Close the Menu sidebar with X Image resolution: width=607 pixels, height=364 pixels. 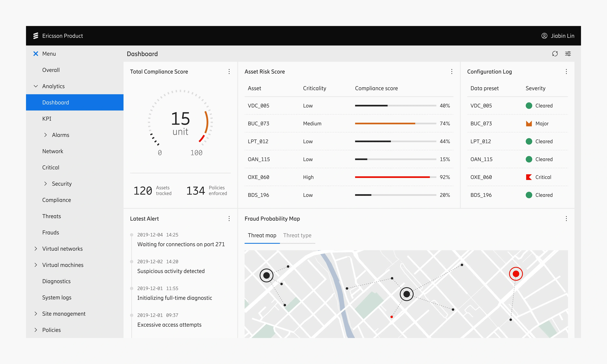tap(36, 54)
